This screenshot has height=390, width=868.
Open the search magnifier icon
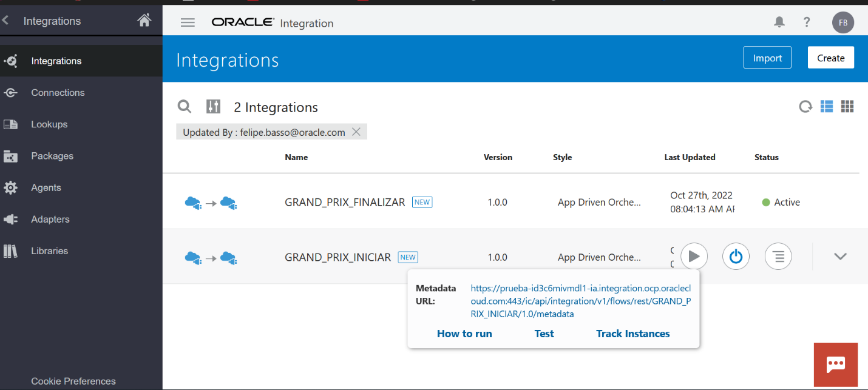185,107
